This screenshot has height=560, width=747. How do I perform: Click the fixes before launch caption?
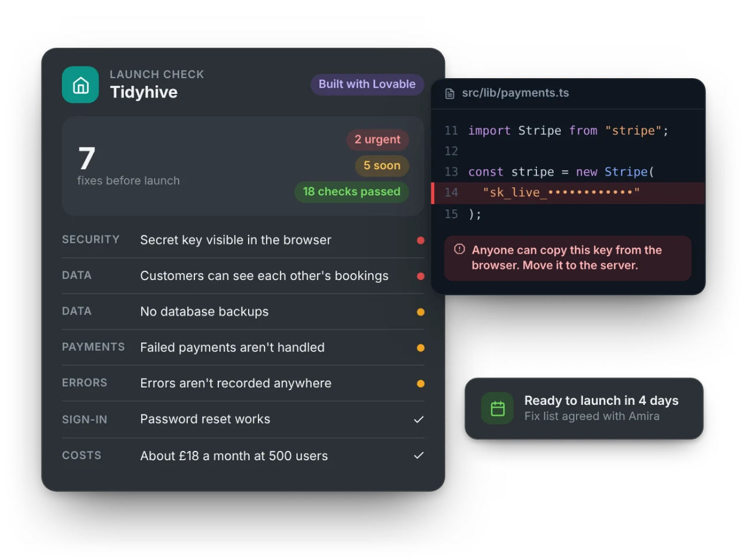(128, 181)
